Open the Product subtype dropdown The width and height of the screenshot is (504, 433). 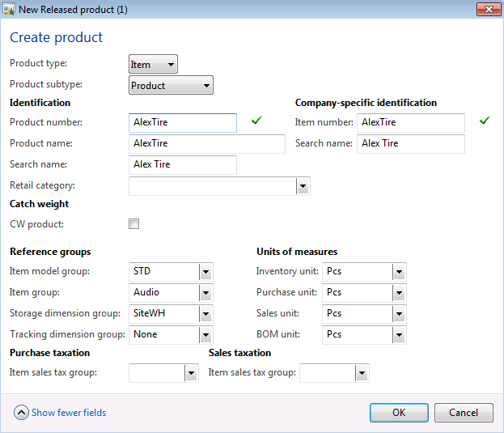171,85
